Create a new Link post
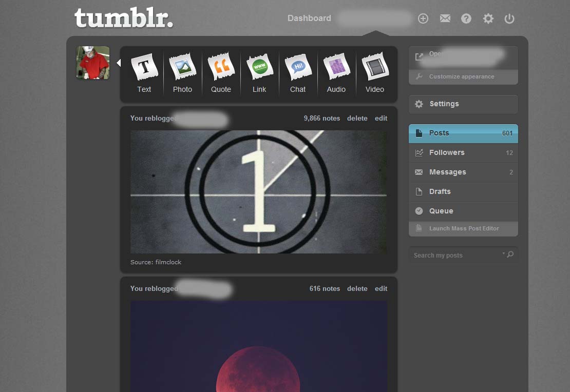The width and height of the screenshot is (570, 392). (x=259, y=73)
